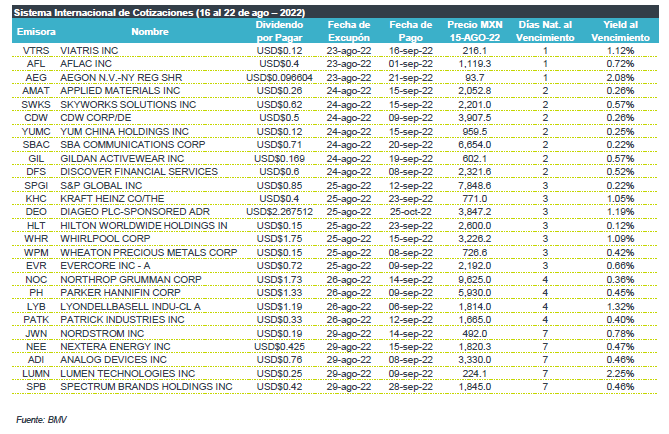Select yield 1.05% in KHC row

(620, 199)
